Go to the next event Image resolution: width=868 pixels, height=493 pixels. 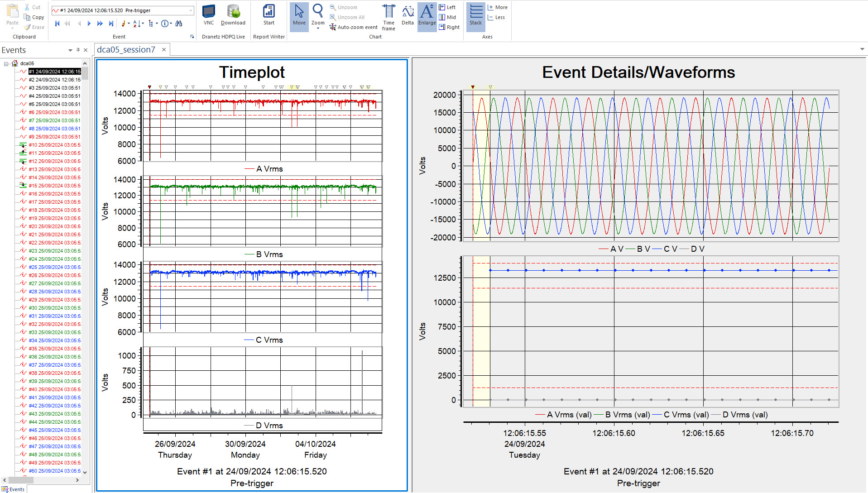click(x=89, y=24)
